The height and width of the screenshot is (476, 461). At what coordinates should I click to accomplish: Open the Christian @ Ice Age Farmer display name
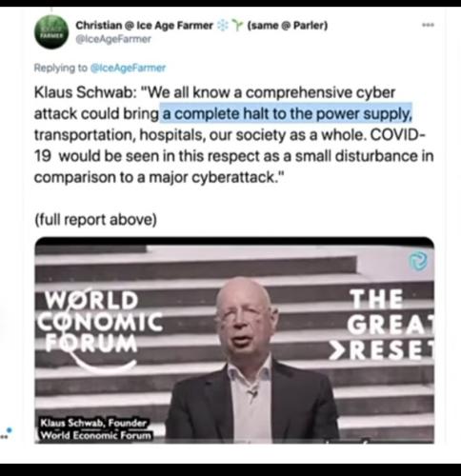pyautogui.click(x=144, y=25)
